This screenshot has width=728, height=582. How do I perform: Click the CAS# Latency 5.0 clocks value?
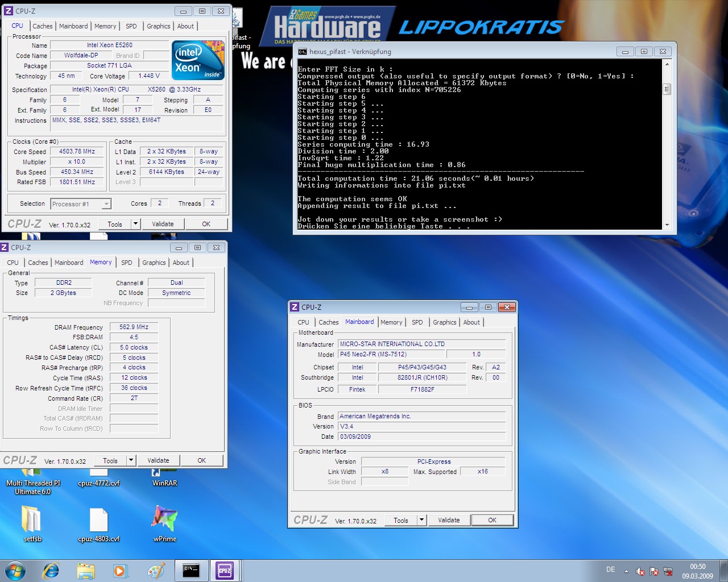(x=134, y=347)
